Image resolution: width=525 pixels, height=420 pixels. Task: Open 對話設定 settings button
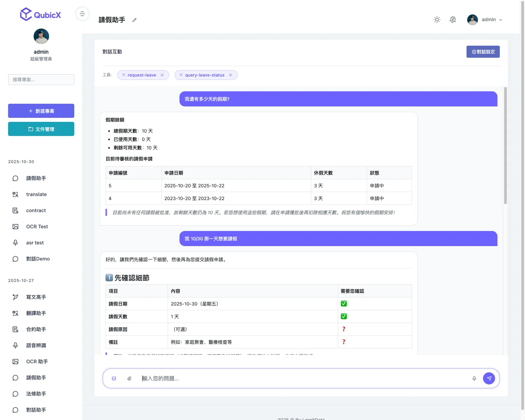[483, 51]
